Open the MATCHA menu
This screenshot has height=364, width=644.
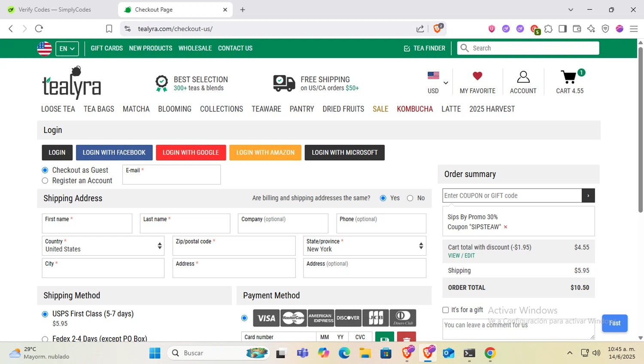click(x=136, y=109)
